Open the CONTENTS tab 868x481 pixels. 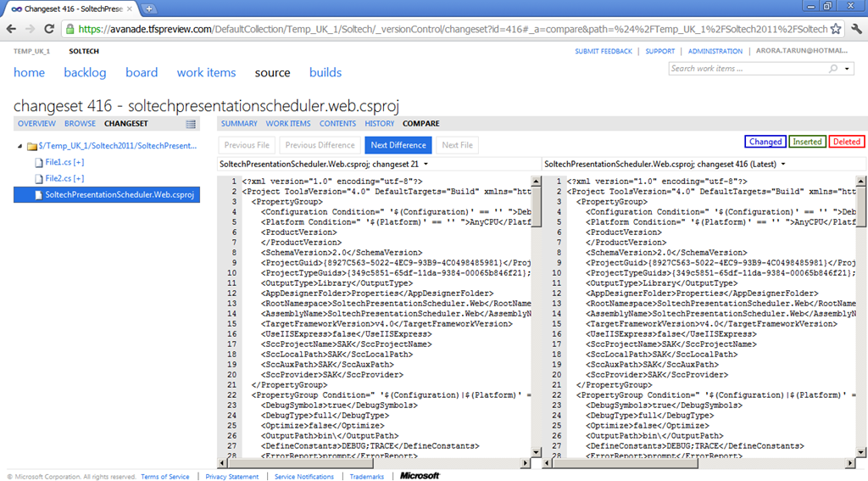point(337,124)
